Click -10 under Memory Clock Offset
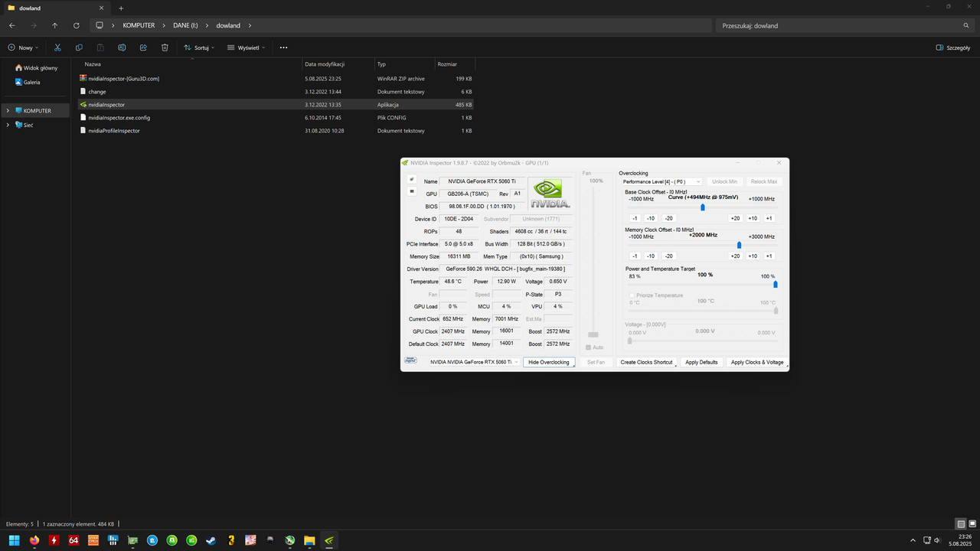This screenshot has height=551, width=980. 650,256
